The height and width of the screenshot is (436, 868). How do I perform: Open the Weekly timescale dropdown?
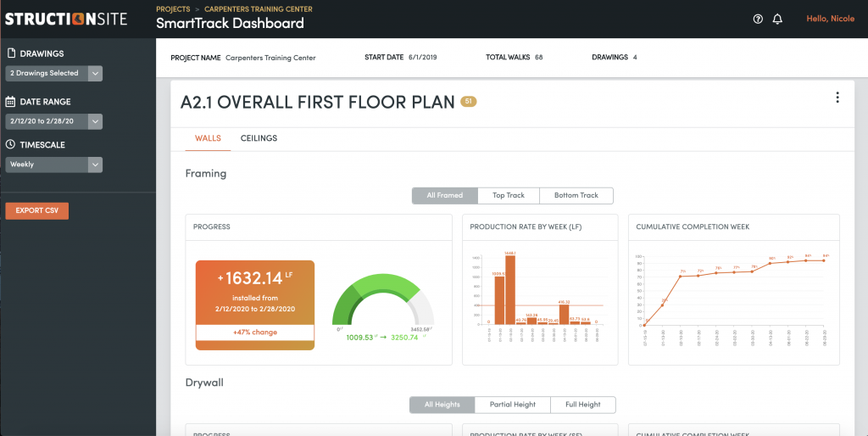53,165
